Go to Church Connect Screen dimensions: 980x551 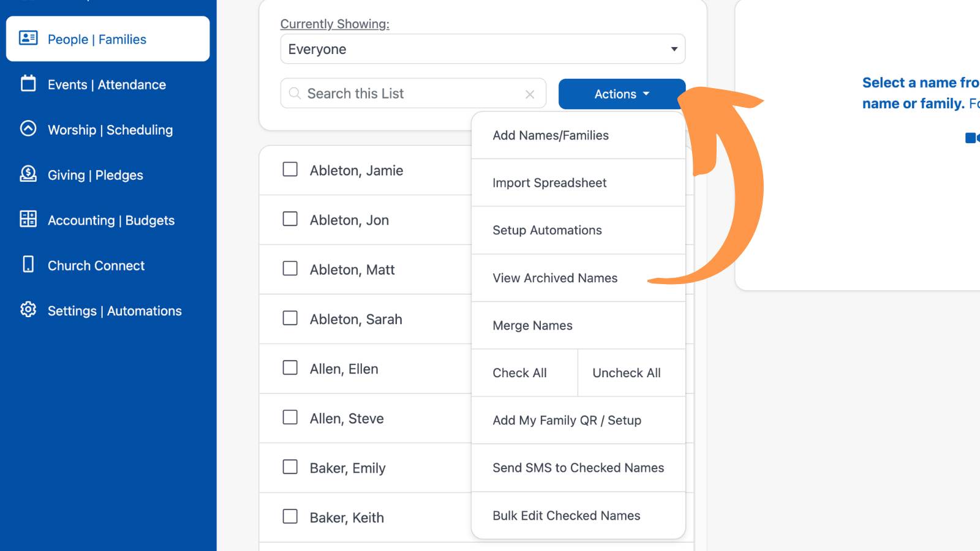108,266
